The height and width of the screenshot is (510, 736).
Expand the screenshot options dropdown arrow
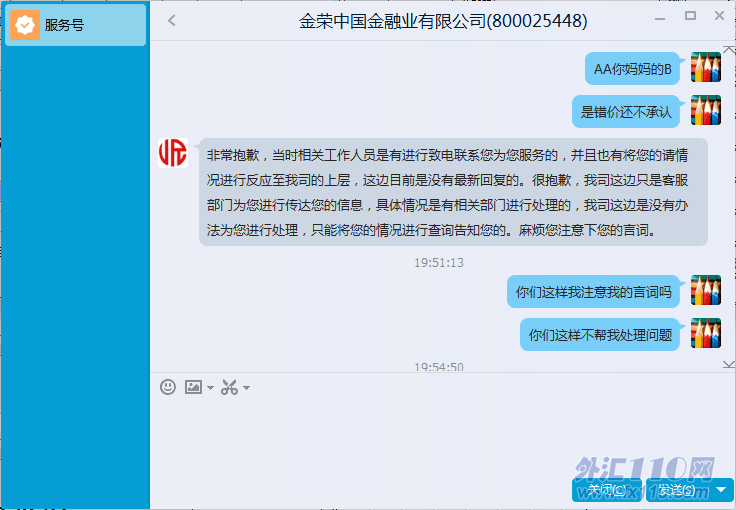(246, 388)
